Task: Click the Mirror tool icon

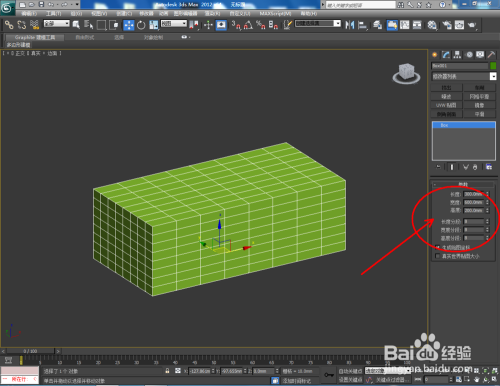Action: [x=350, y=25]
